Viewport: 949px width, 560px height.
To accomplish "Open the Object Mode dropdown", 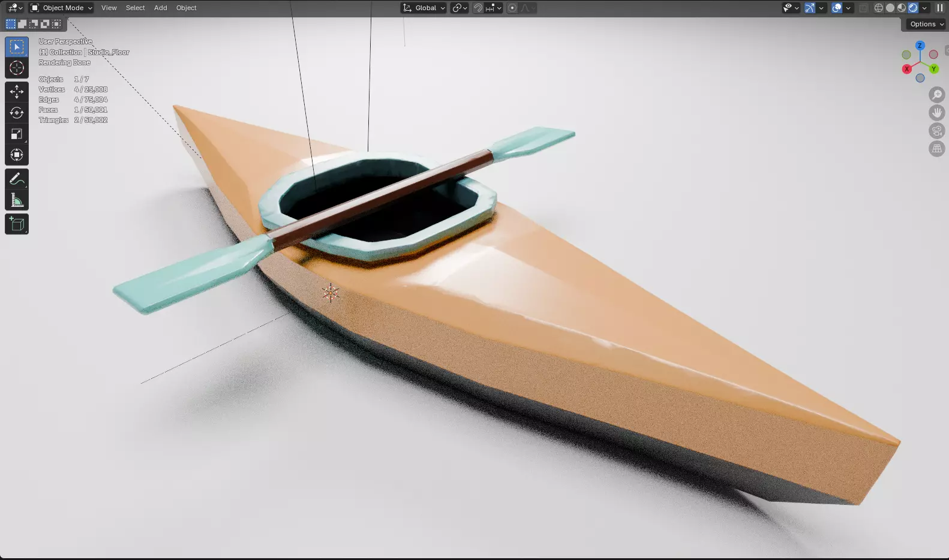I will pos(61,8).
